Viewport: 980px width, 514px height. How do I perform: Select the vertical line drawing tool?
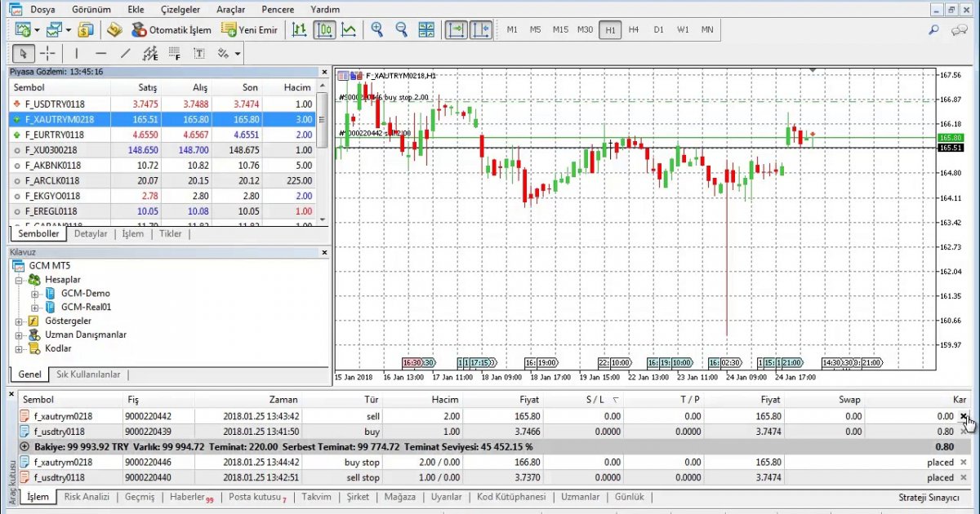pyautogui.click(x=76, y=54)
